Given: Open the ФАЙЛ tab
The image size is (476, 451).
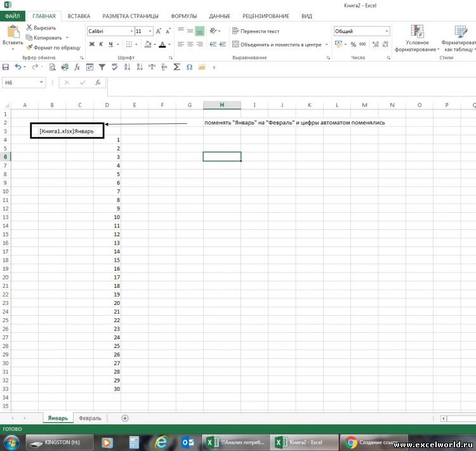Looking at the screenshot, I should tap(13, 16).
